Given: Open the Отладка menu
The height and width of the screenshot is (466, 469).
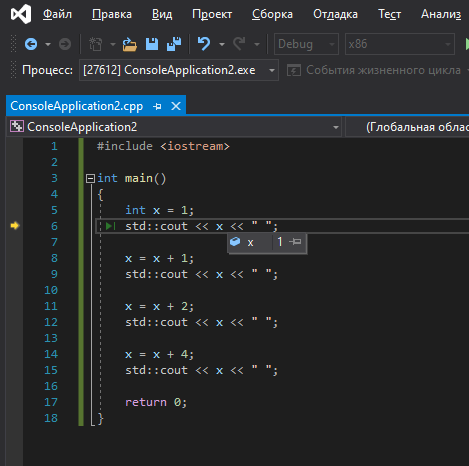Looking at the screenshot, I should [335, 14].
